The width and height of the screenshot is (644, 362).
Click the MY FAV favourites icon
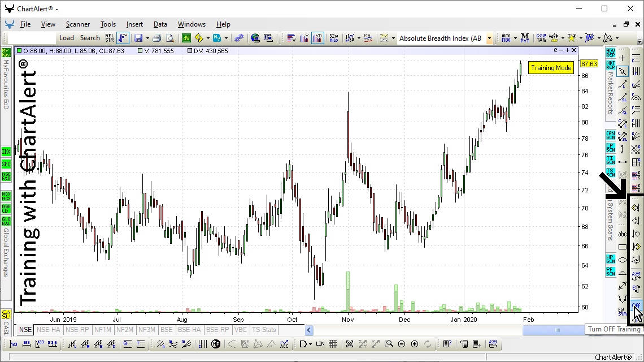coord(6,53)
